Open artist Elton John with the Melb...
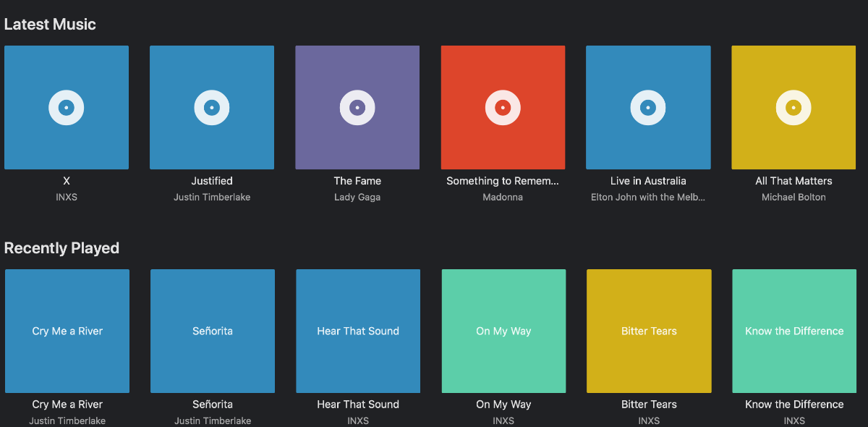 [x=648, y=197]
